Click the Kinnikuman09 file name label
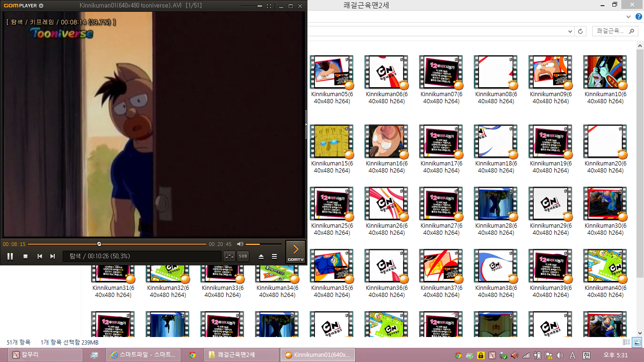The width and height of the screenshot is (644, 362). (550, 98)
